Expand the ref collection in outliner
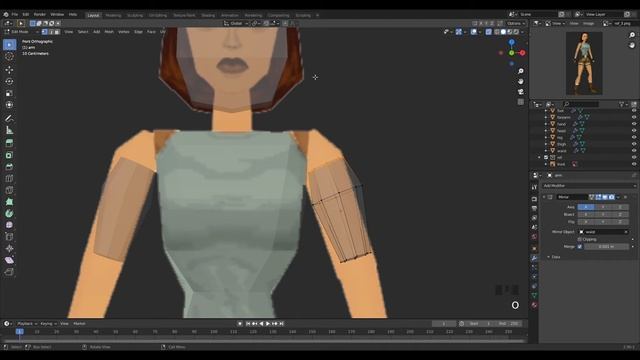Viewport: 640px width, 360px height. pos(539,157)
